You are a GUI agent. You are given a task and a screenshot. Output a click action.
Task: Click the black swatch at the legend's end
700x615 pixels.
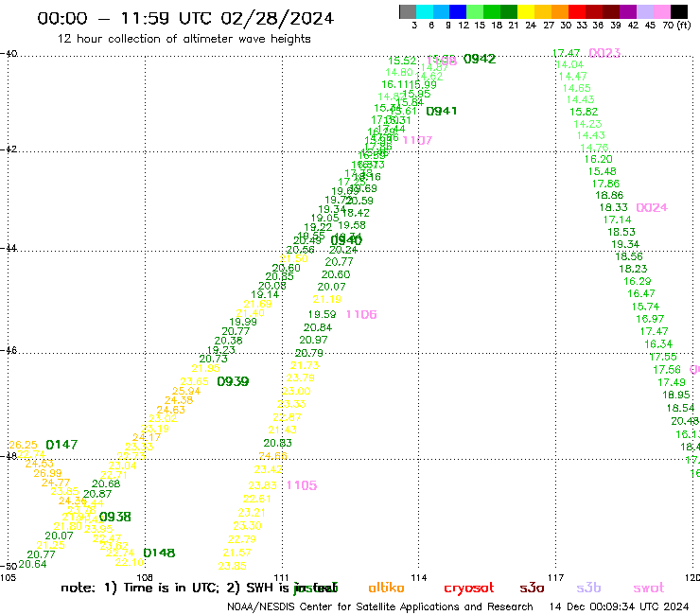point(678,11)
